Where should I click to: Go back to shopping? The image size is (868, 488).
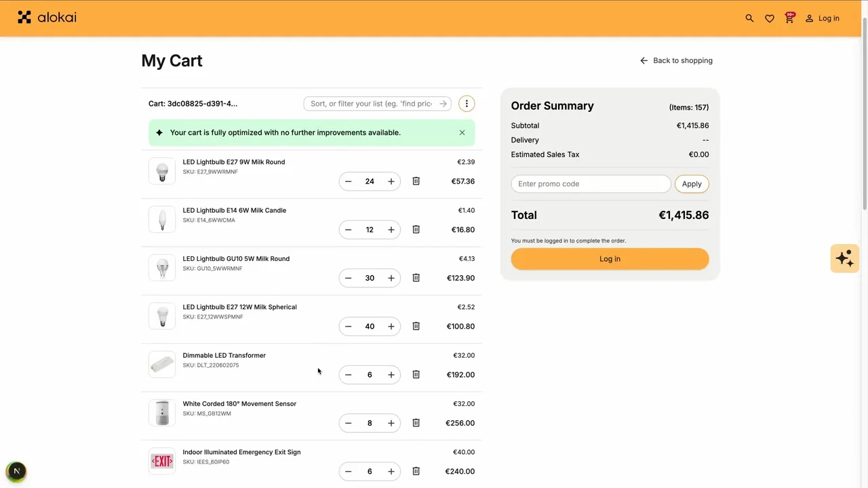click(x=676, y=60)
